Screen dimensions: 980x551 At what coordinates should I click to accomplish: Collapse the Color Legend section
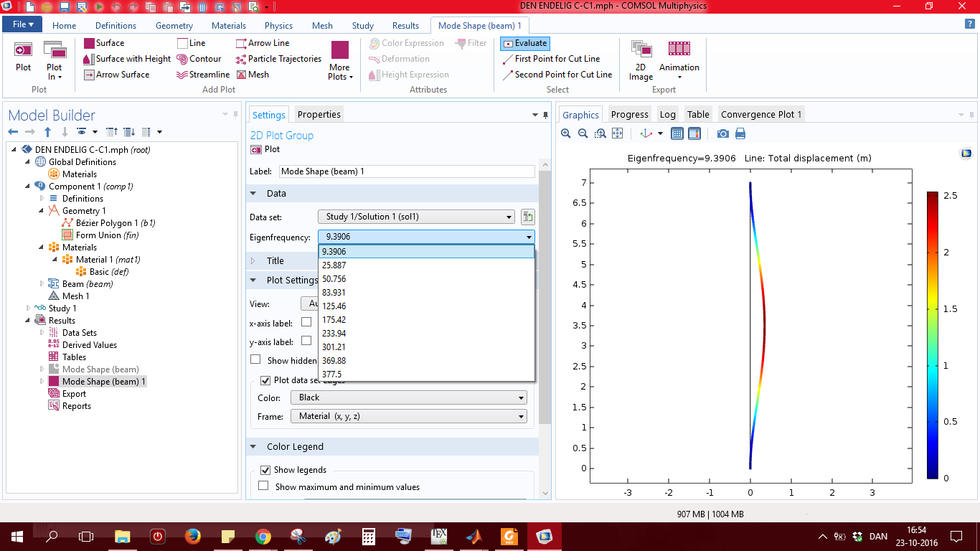pyautogui.click(x=253, y=446)
